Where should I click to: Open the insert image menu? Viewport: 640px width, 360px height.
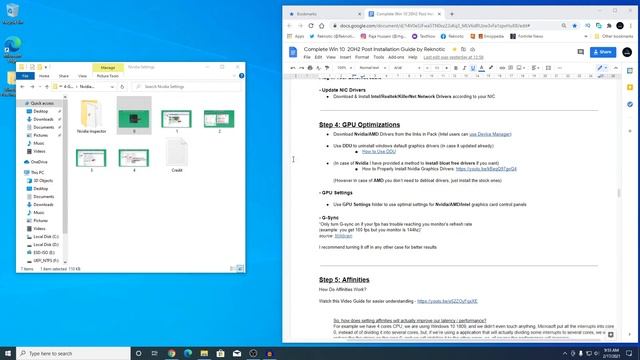520,68
